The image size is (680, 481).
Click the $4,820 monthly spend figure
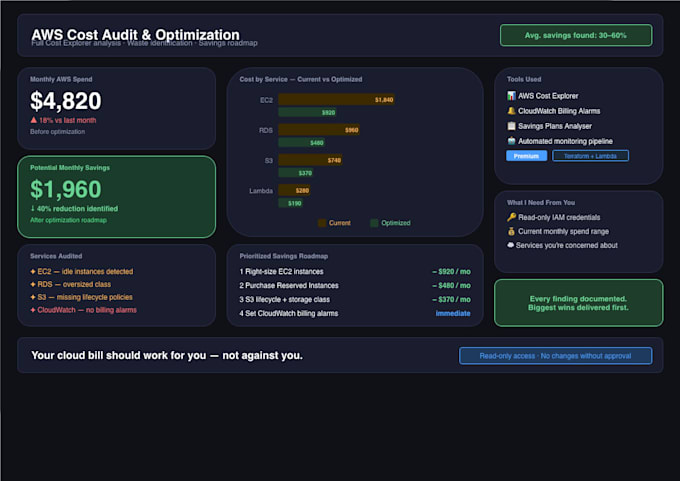(65, 101)
